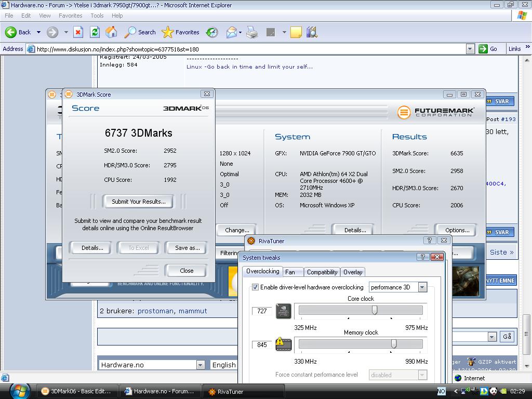Click the IE Back arrow icon
The width and height of the screenshot is (532, 399).
(11, 32)
